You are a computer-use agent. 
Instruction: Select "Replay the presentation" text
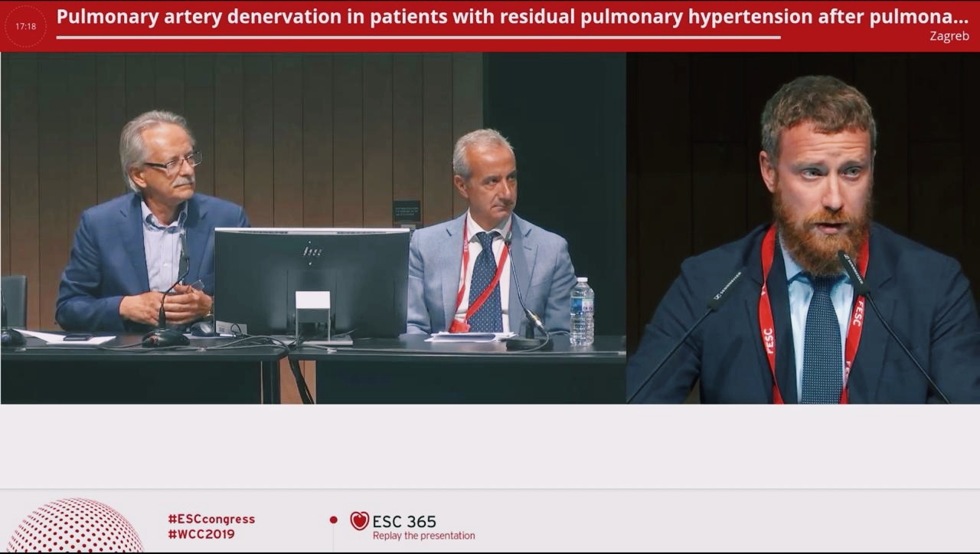(x=423, y=536)
